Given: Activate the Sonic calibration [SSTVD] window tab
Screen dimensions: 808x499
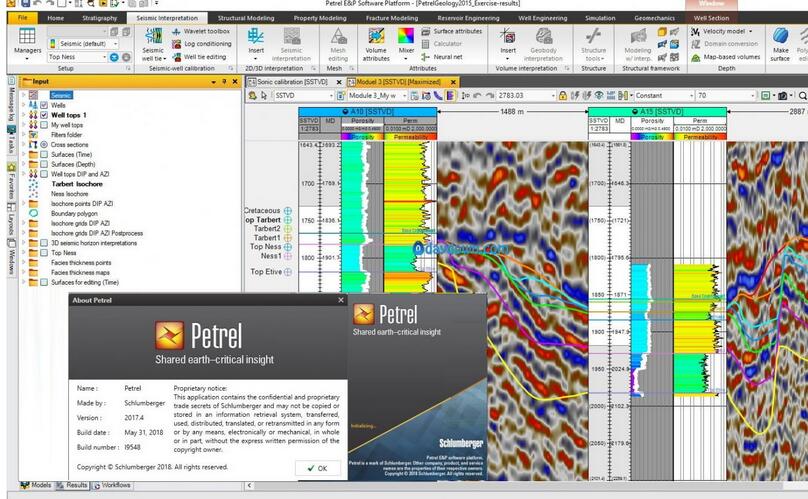Looking at the screenshot, I should 292,81.
